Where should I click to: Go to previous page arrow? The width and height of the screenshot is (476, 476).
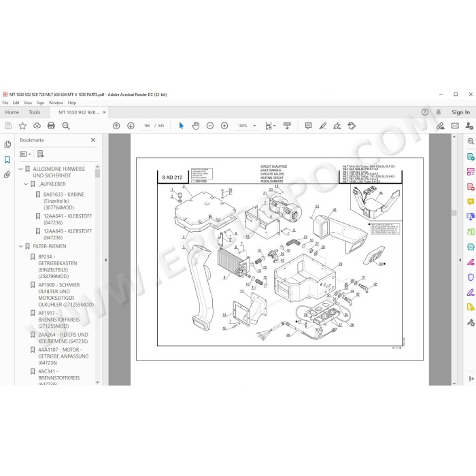pyautogui.click(x=116, y=126)
